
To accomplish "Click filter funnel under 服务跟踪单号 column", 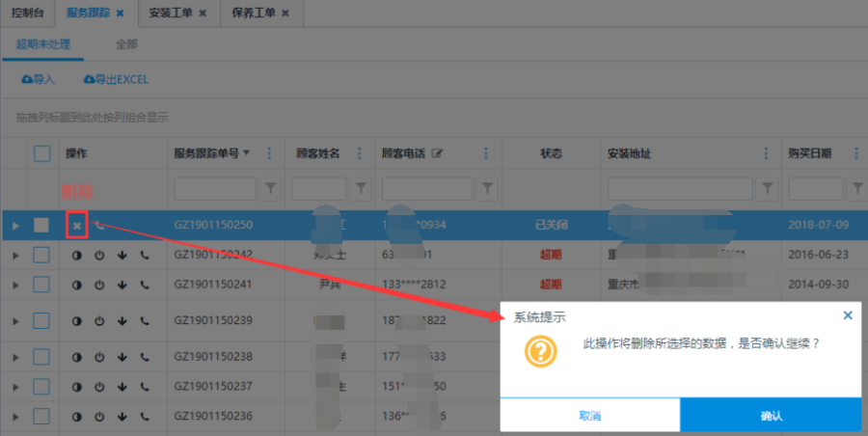I will (x=270, y=187).
